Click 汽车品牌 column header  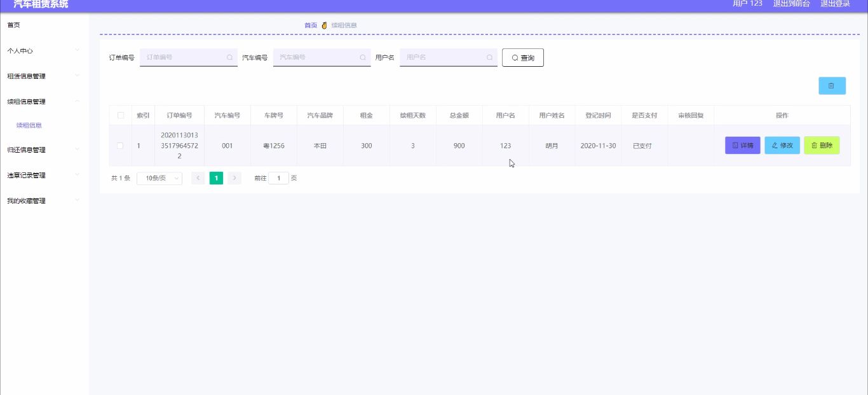point(320,115)
